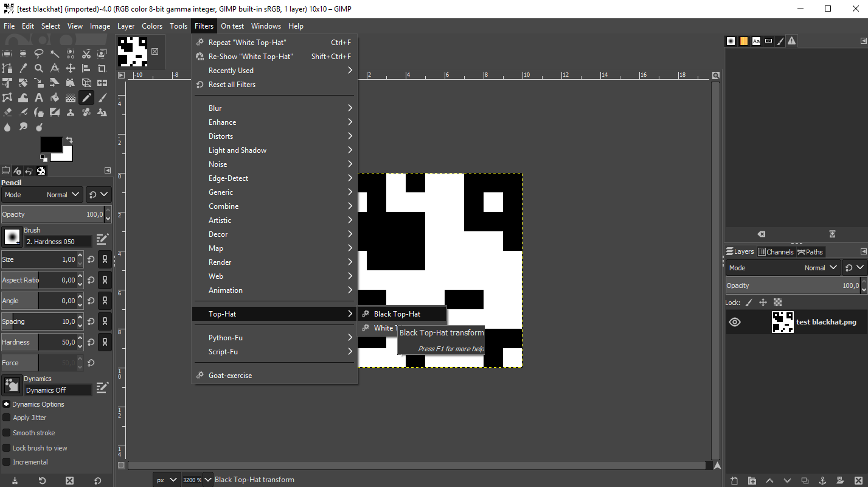Reset the Aspect Ratio to default
This screenshot has height=487, width=868.
click(91, 280)
